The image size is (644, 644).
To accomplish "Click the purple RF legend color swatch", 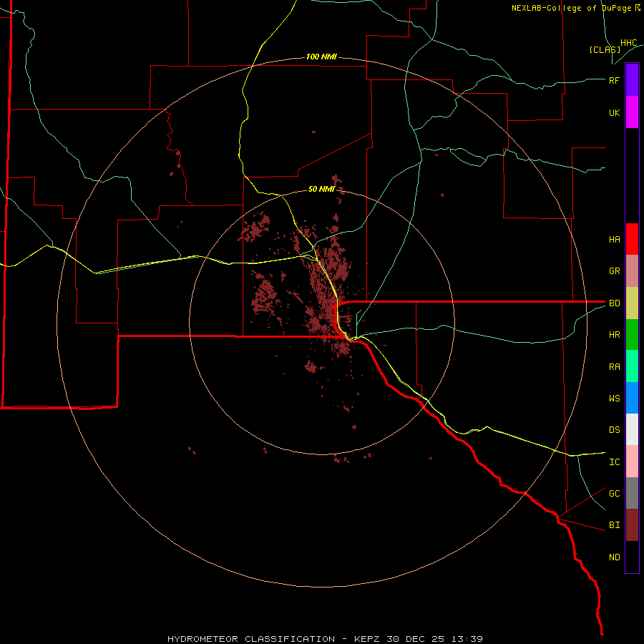I will coord(632,80).
